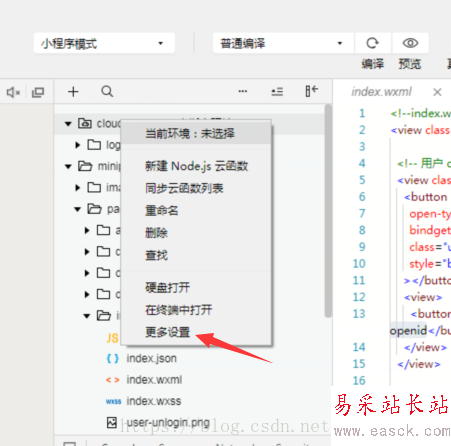Click the compile refresh icon

tap(372, 43)
